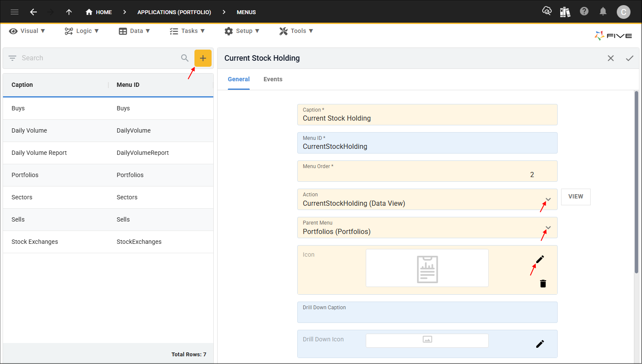This screenshot has width=642, height=364.
Task: Edit the Drill Down Icon with the pencil
Action: (x=540, y=344)
